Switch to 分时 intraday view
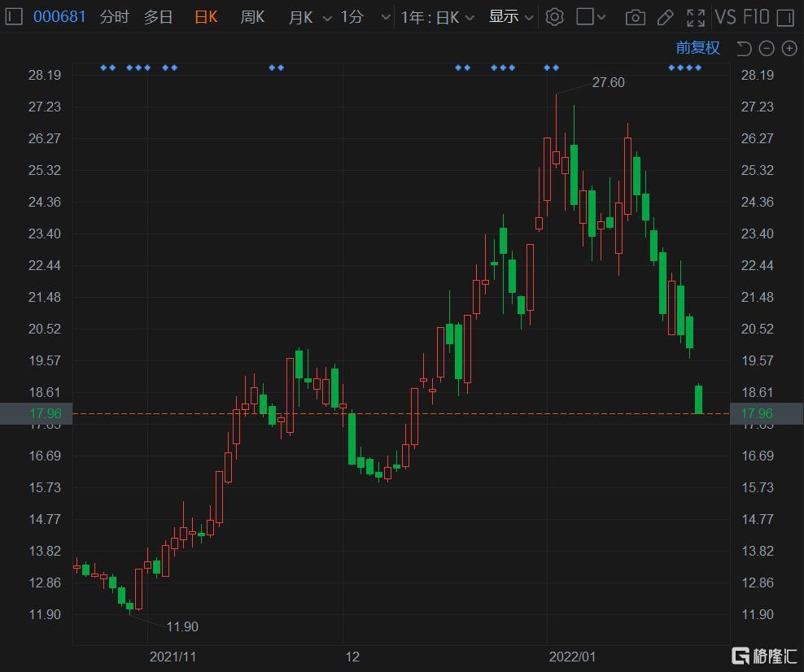The image size is (804, 672). point(115,17)
